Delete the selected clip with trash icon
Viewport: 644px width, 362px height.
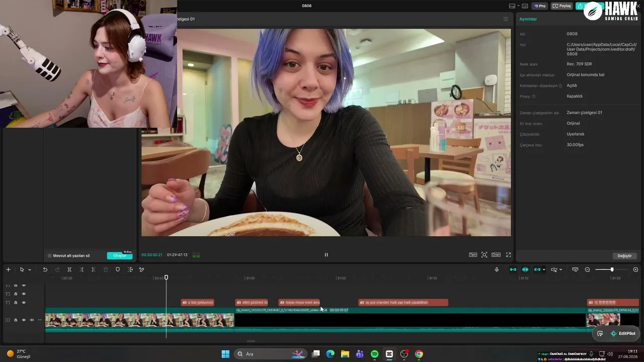pyautogui.click(x=106, y=269)
